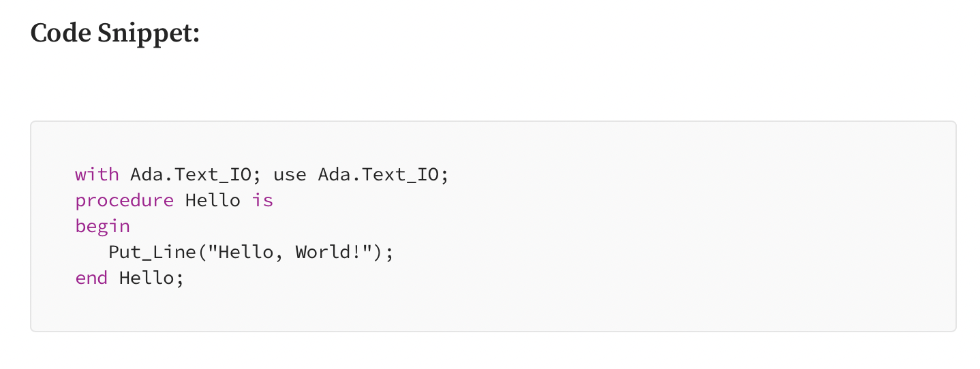Click the Ada.Text_IO following "use"
980x369 pixels.
point(378,174)
